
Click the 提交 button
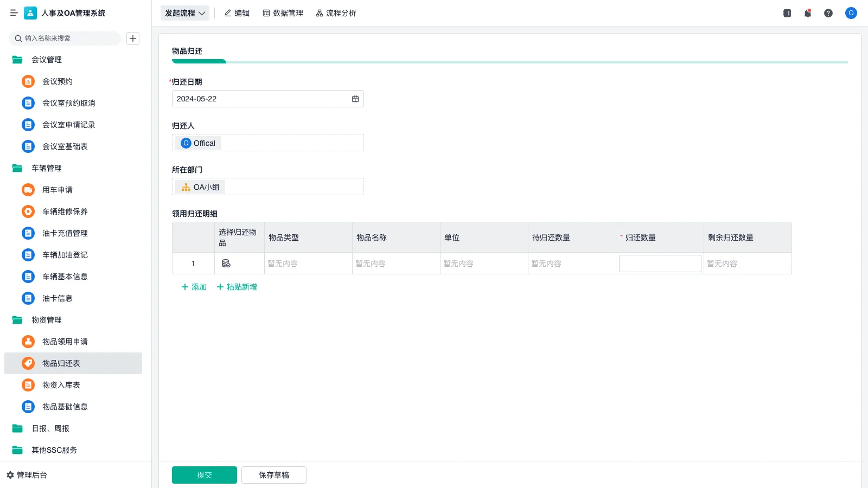coord(205,475)
